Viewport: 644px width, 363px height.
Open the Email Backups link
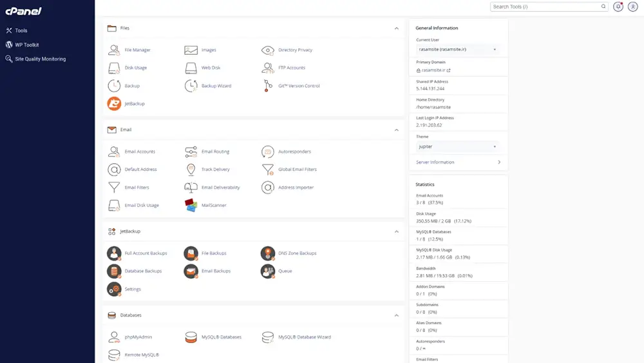(216, 271)
